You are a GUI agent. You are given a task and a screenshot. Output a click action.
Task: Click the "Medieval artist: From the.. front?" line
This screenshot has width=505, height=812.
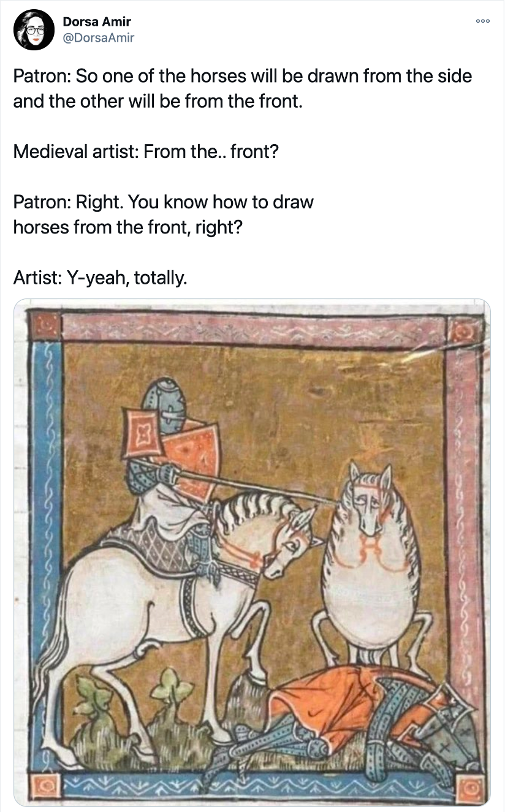click(146, 151)
